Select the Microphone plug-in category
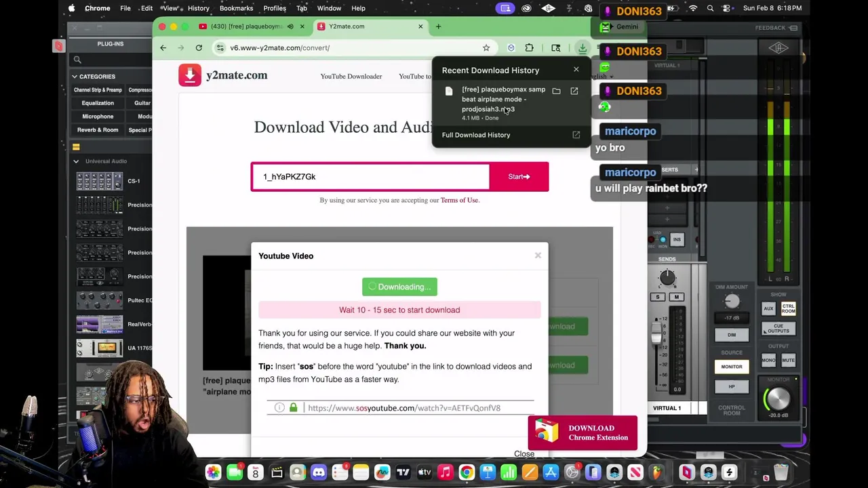The image size is (868, 488). coord(98,117)
